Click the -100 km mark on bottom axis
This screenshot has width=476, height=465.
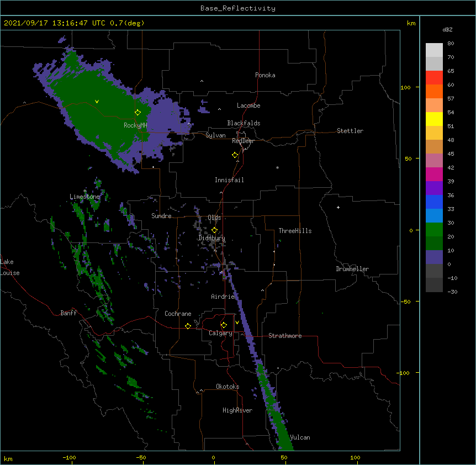[x=69, y=457]
